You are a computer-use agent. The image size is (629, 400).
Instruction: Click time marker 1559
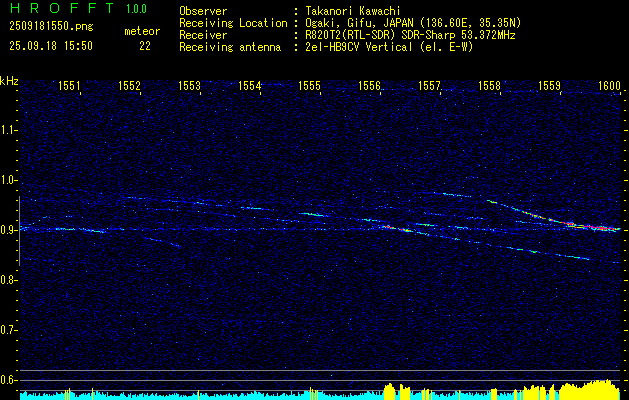(x=549, y=85)
